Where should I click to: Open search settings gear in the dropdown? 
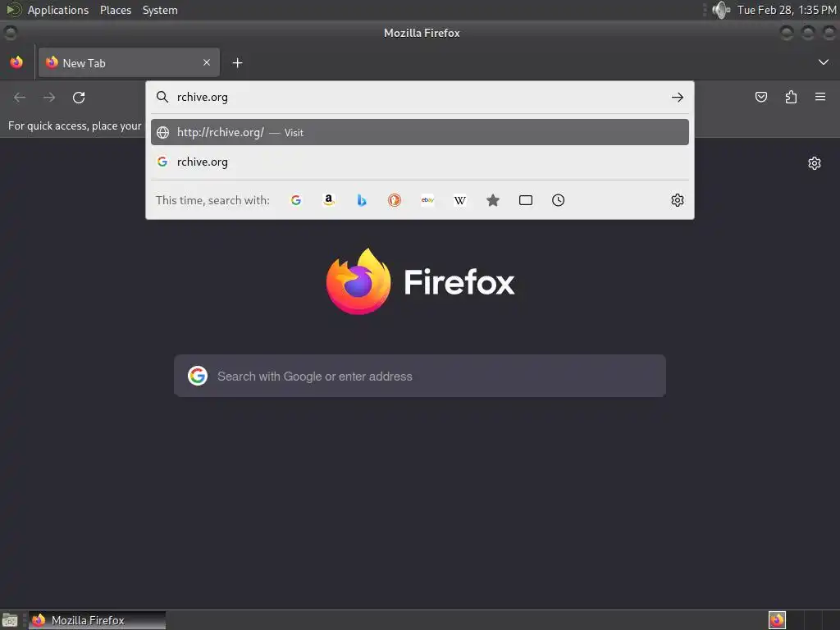coord(677,200)
